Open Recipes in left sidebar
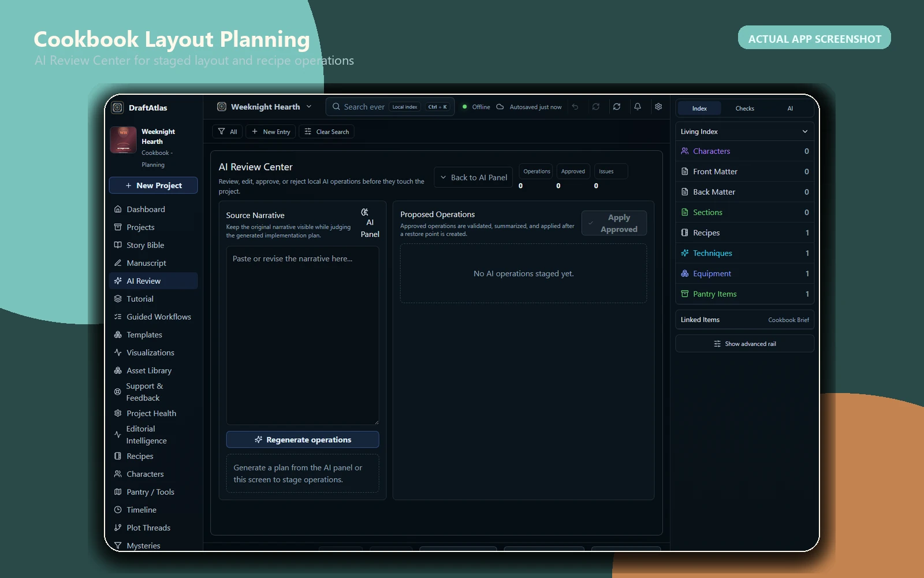This screenshot has height=578, width=924. coord(153,456)
